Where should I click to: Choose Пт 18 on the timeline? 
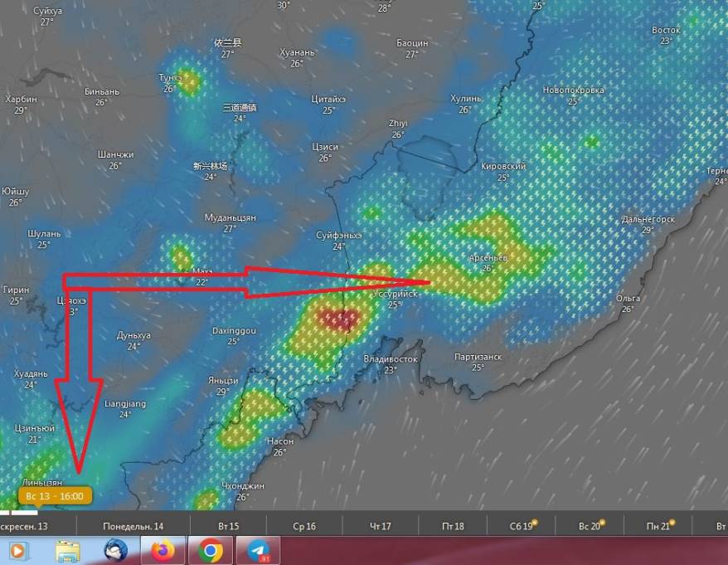click(453, 526)
